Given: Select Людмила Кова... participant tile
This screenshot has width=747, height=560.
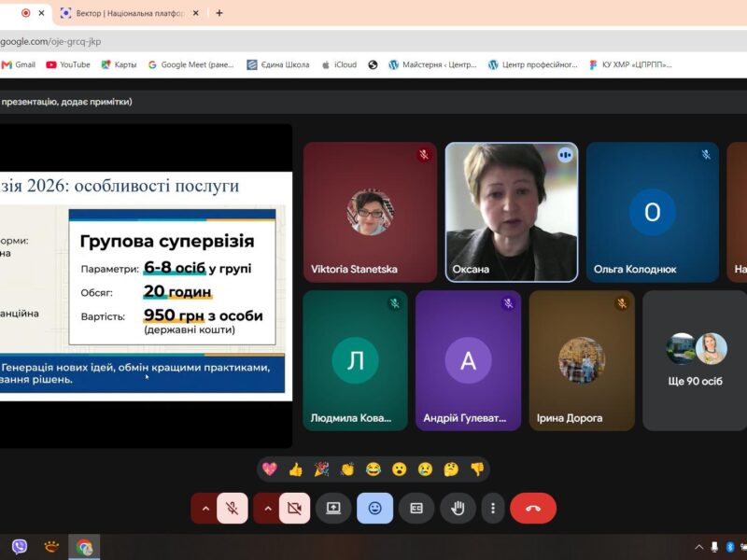Looking at the screenshot, I should (356, 360).
